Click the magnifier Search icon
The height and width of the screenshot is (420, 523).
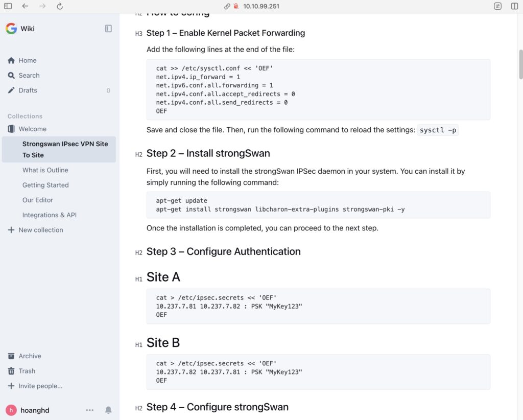(x=11, y=76)
